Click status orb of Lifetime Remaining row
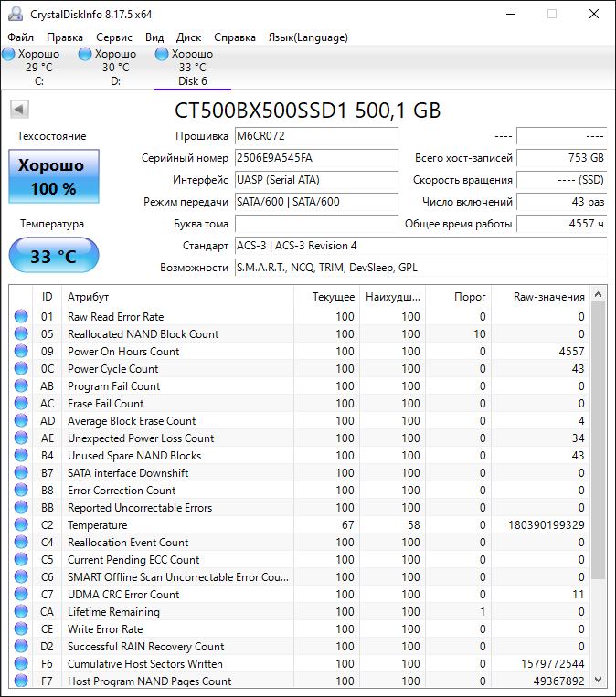This screenshot has width=616, height=697. tap(21, 611)
